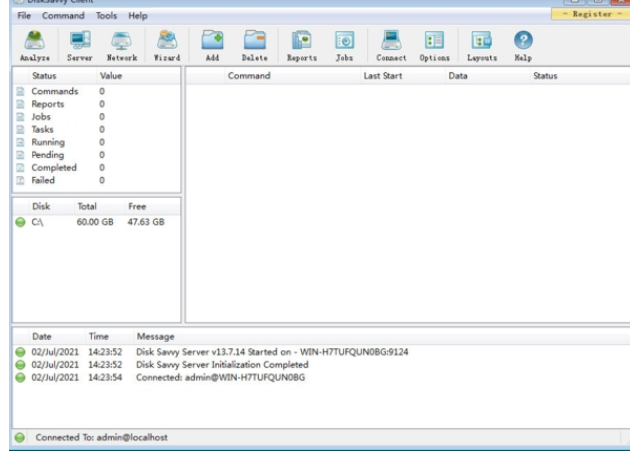This screenshot has width=630, height=451.
Task: Select 'Connected: admin@WIN-H7TUFQUN0BG' log message
Action: [221, 377]
